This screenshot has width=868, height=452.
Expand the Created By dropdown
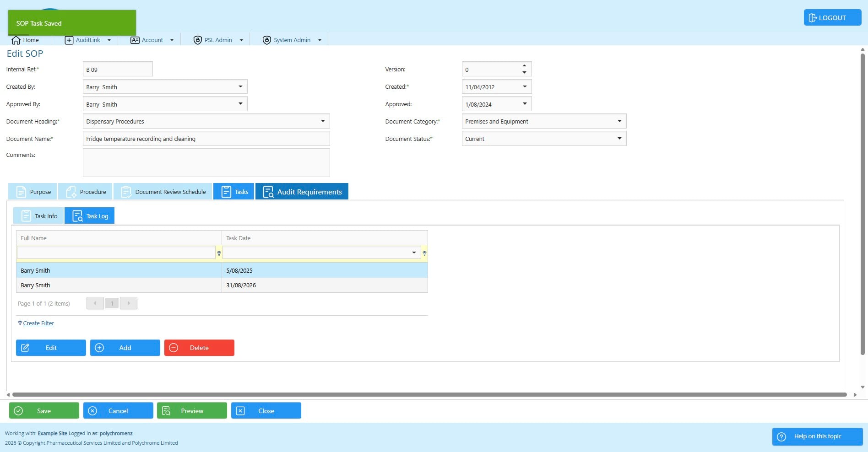pos(240,86)
